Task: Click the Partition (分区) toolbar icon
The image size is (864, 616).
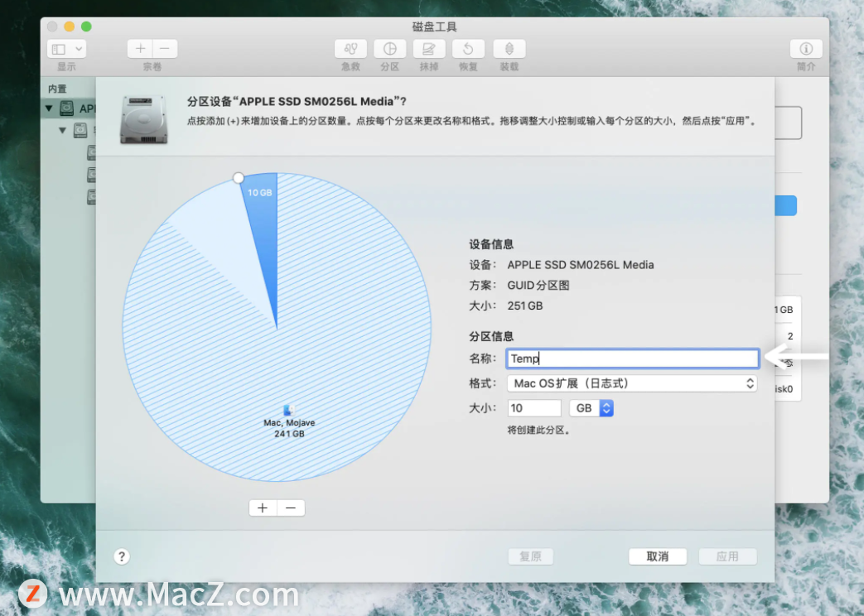Action: (389, 49)
